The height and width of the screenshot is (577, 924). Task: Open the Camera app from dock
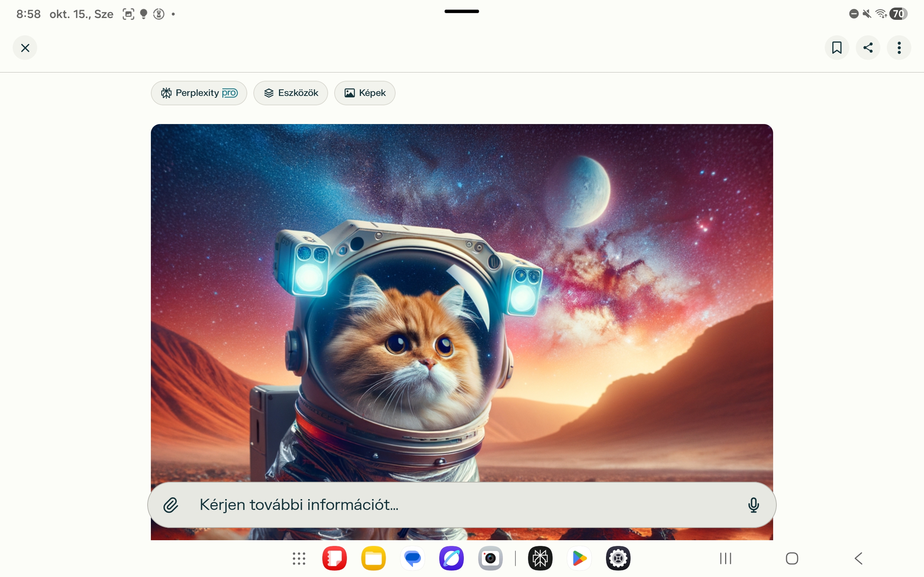pos(490,558)
